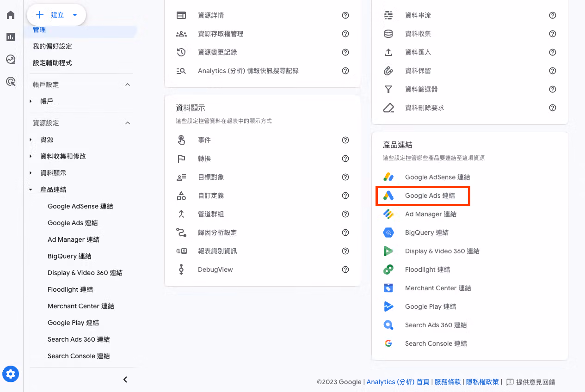Open help for DebugView
The height and width of the screenshot is (392, 585).
click(x=345, y=269)
